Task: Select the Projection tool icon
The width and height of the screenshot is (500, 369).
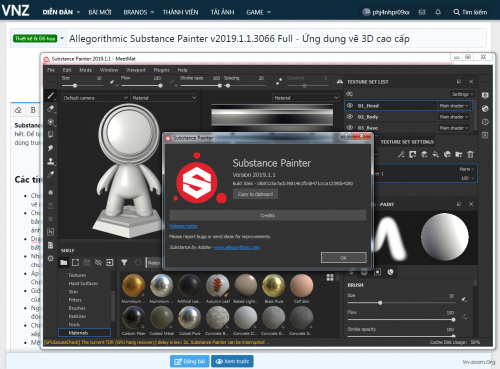Action: 51,122
